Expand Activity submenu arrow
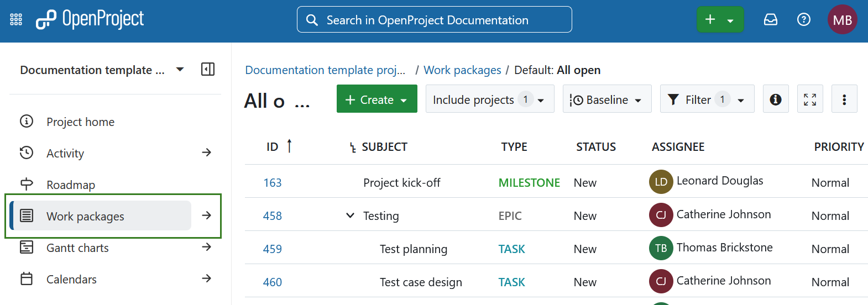The height and width of the screenshot is (305, 868). [207, 152]
